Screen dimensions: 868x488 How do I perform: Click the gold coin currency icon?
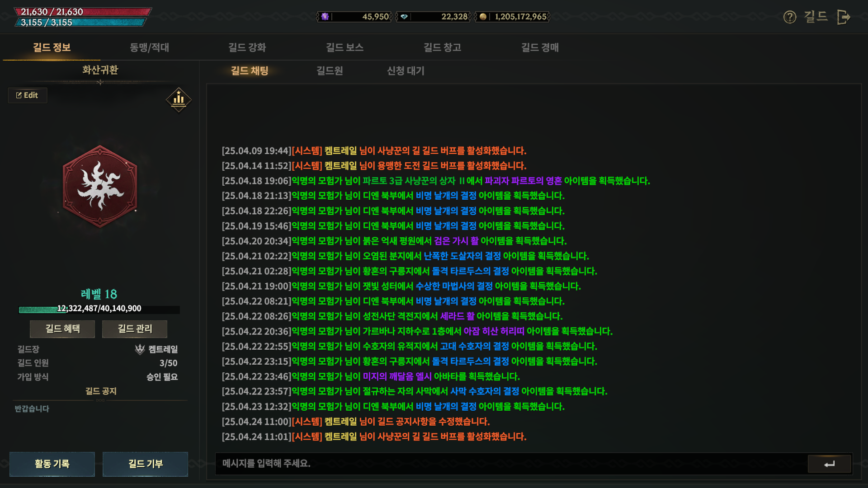coord(483,17)
